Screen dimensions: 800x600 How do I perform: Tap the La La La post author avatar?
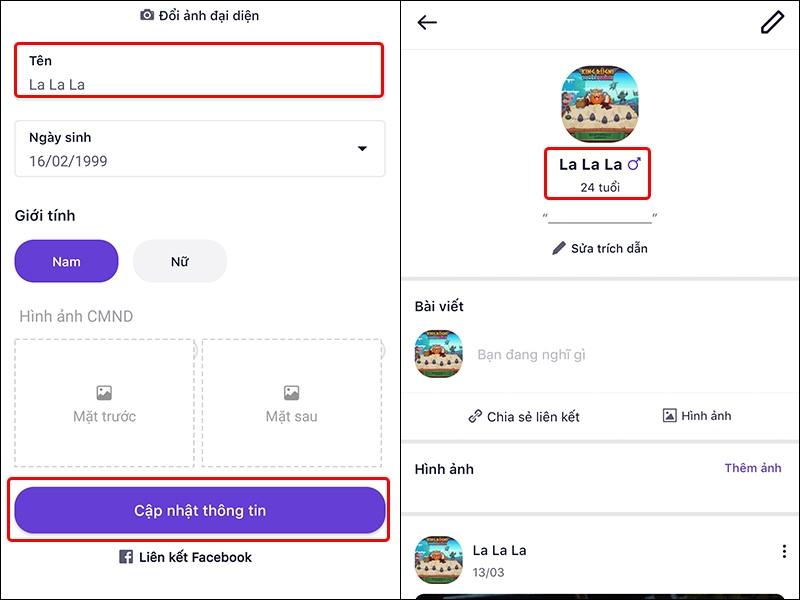point(439,559)
